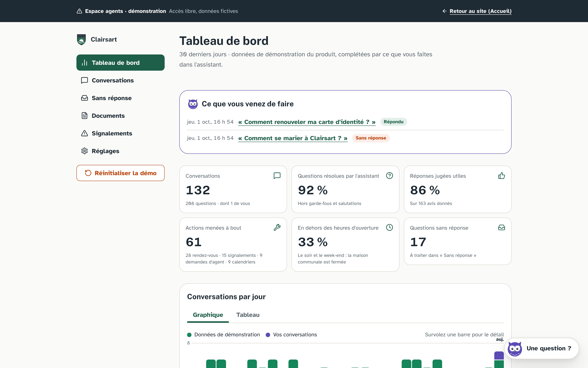Screen dimensions: 588x368
Task: Click the owl icon next to Ce que vous venez de faire
Action: click(x=193, y=104)
